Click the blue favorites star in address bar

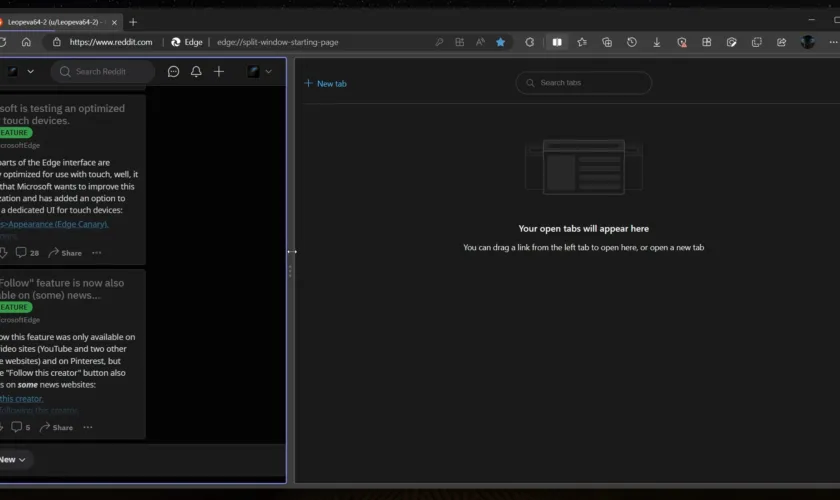[x=500, y=42]
